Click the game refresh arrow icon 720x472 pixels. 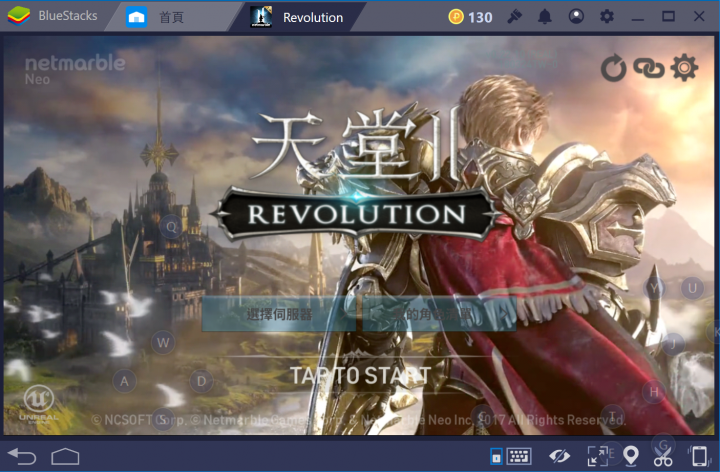coord(613,68)
